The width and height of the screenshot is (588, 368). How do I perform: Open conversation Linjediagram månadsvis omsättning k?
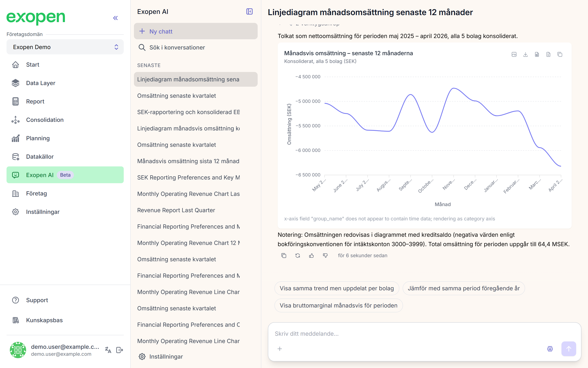[196, 128]
